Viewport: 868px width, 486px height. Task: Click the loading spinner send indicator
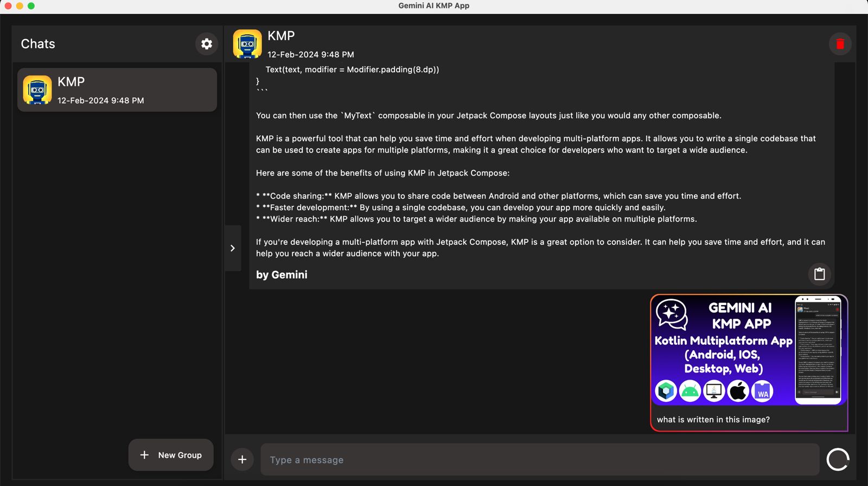[x=838, y=460]
